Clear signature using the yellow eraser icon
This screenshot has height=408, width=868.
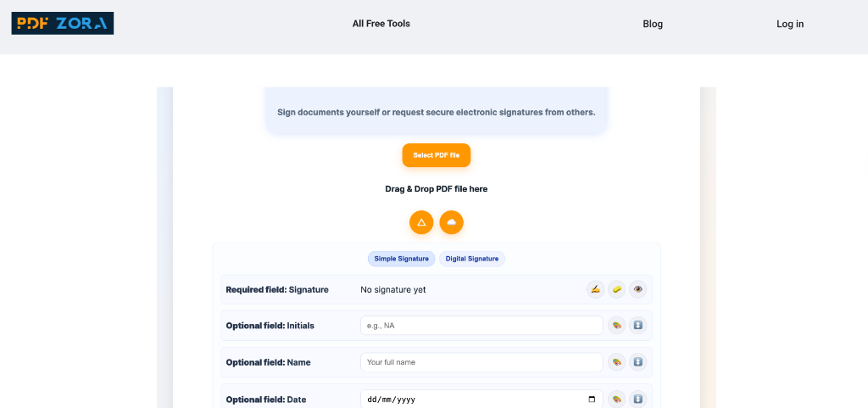(x=616, y=289)
